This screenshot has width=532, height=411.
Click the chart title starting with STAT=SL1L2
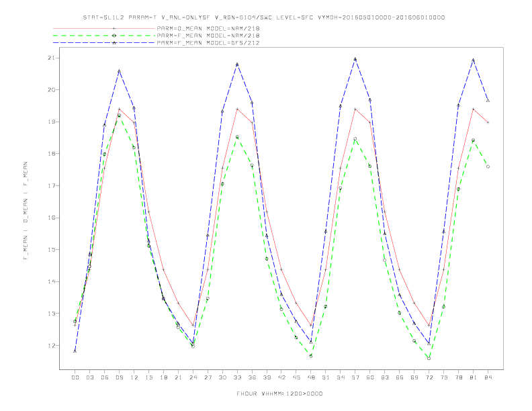(264, 17)
